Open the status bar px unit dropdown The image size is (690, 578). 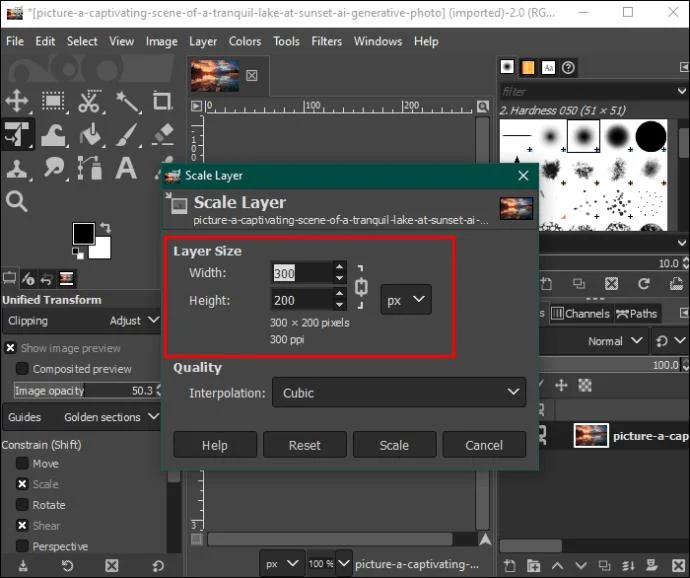pos(282,563)
